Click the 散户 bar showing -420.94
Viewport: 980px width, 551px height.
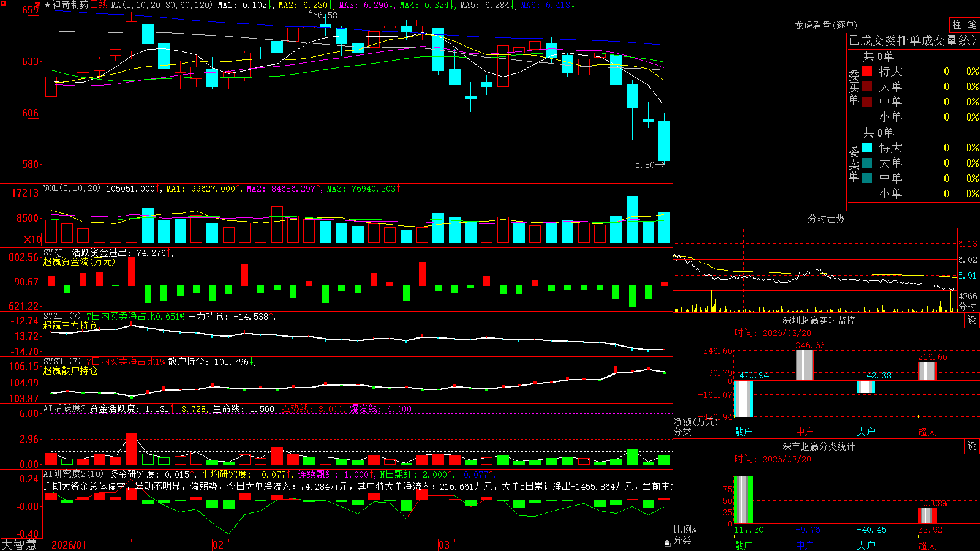743,399
